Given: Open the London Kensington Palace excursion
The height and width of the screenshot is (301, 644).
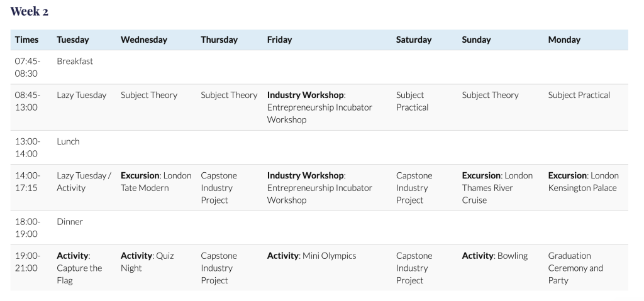Looking at the screenshot, I should point(583,182).
